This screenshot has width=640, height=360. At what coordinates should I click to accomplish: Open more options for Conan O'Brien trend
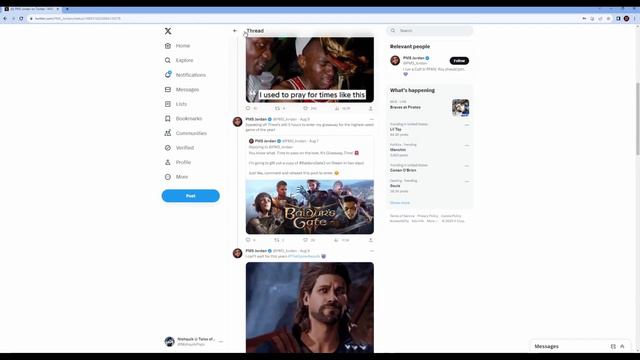467,166
